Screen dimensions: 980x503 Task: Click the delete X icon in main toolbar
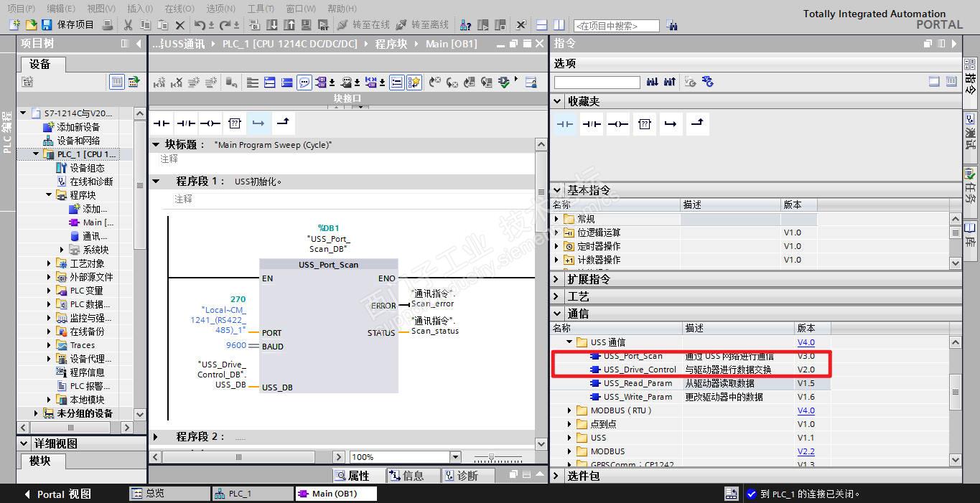pyautogui.click(x=179, y=25)
